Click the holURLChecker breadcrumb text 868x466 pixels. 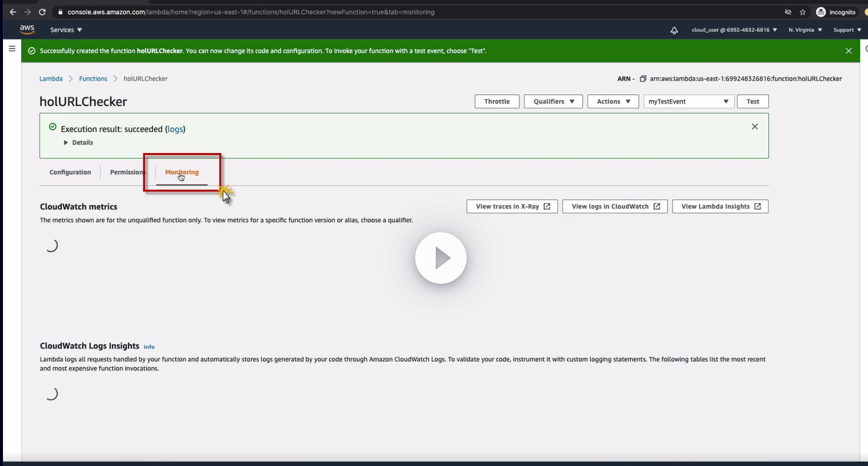(x=146, y=79)
